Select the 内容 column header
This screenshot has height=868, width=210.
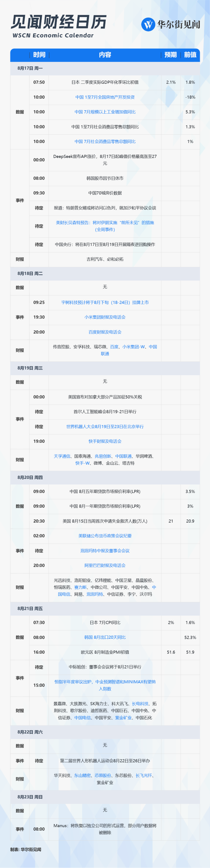click(105, 55)
